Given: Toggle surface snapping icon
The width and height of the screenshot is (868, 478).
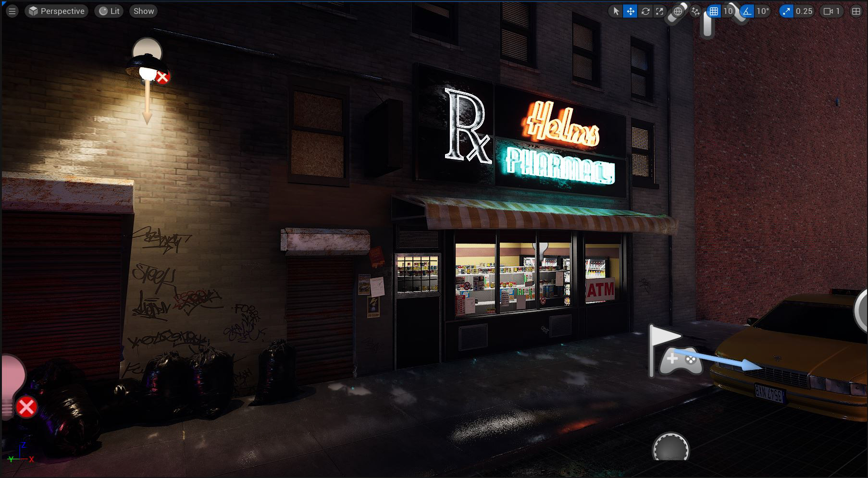Looking at the screenshot, I should point(695,11).
